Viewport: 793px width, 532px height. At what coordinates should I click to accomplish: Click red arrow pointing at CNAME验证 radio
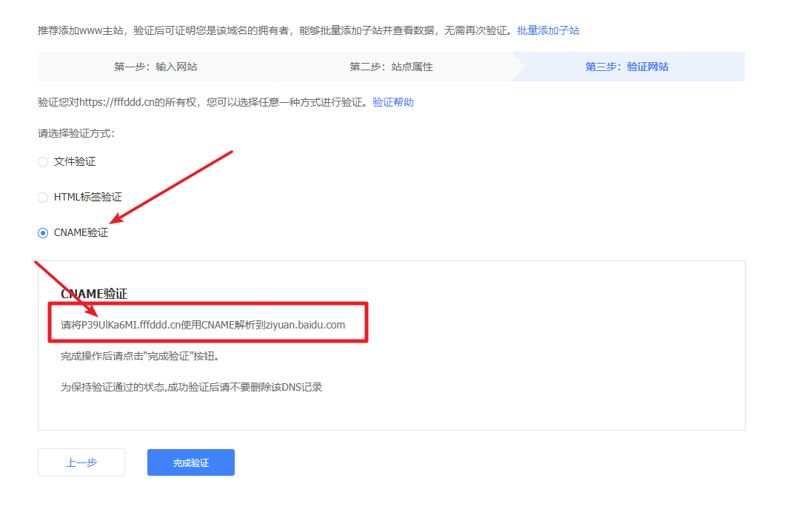[x=171, y=187]
